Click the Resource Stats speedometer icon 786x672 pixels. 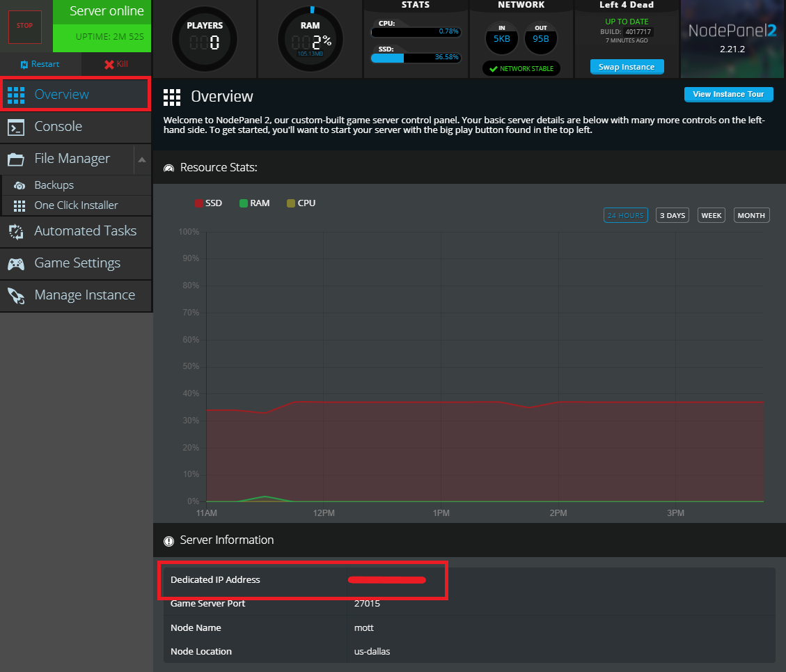pos(168,167)
